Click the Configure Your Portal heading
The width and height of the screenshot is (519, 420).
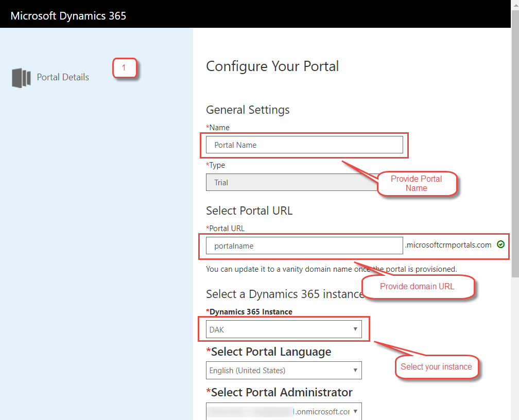pos(272,66)
